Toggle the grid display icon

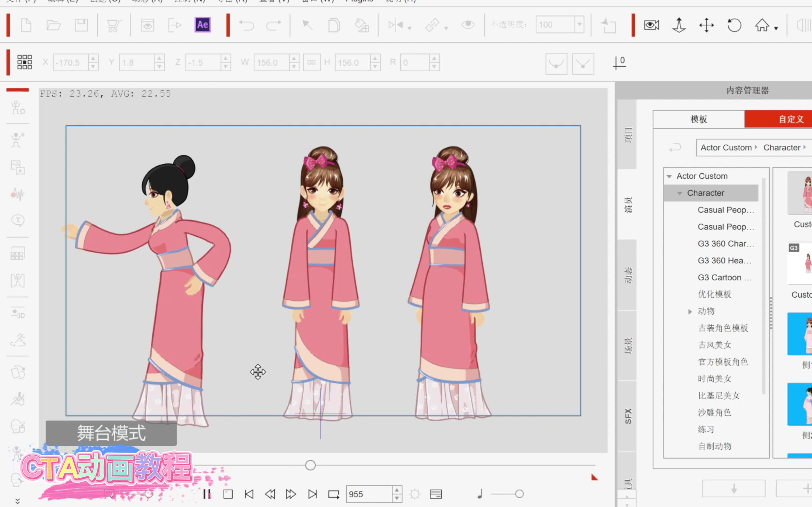point(24,62)
